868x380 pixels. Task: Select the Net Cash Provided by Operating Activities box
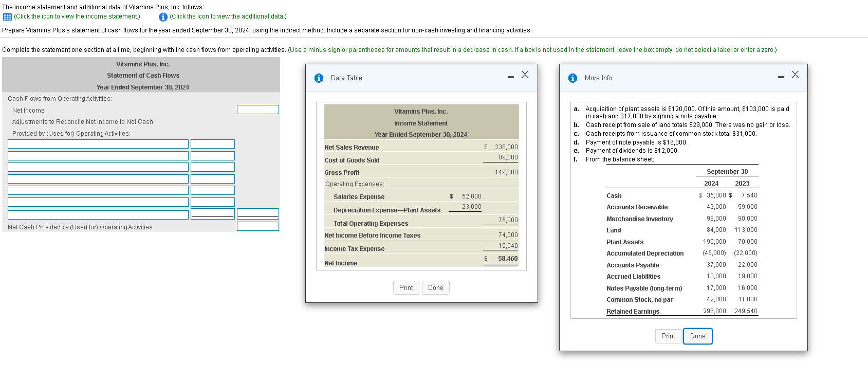[x=258, y=226]
